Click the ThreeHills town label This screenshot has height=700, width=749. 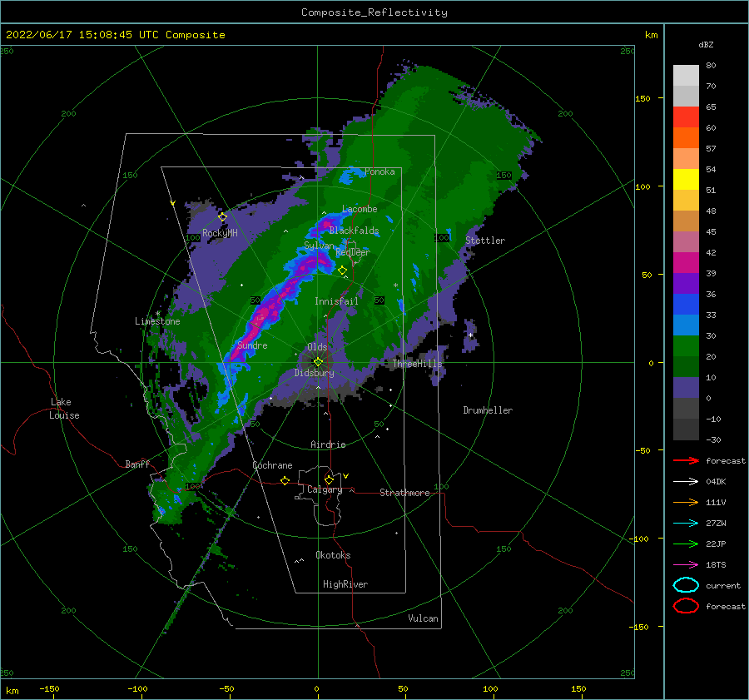pyautogui.click(x=417, y=364)
